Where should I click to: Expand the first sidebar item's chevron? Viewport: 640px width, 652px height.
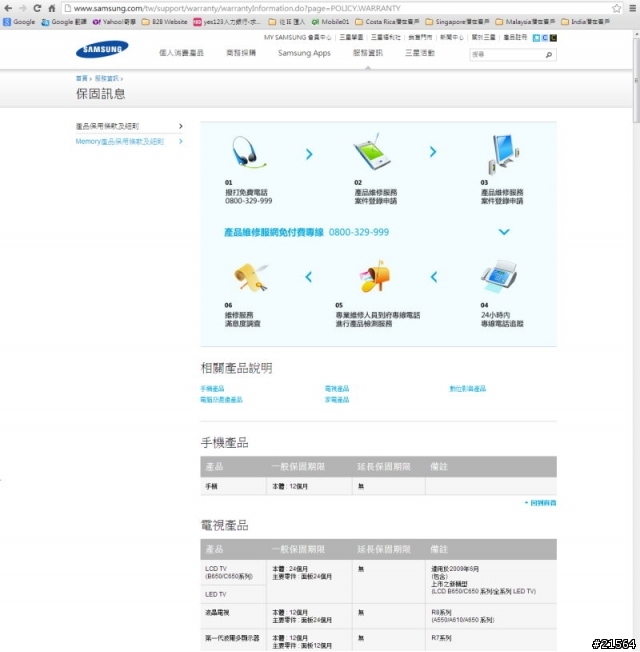pyautogui.click(x=180, y=126)
